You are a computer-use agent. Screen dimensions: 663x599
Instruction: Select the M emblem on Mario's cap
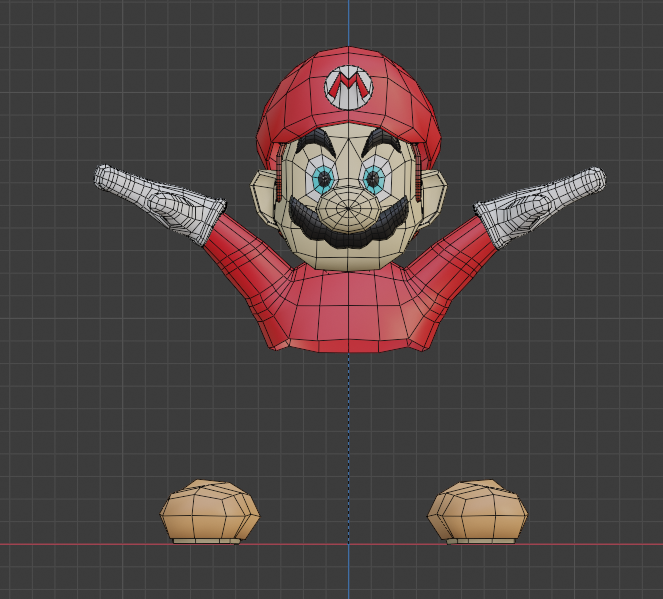[x=349, y=88]
